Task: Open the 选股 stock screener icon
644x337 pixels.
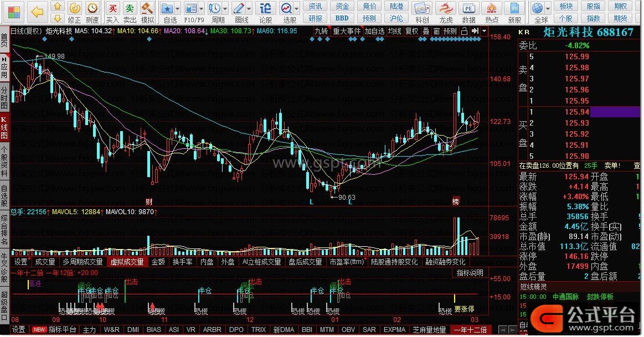Action: (x=286, y=8)
